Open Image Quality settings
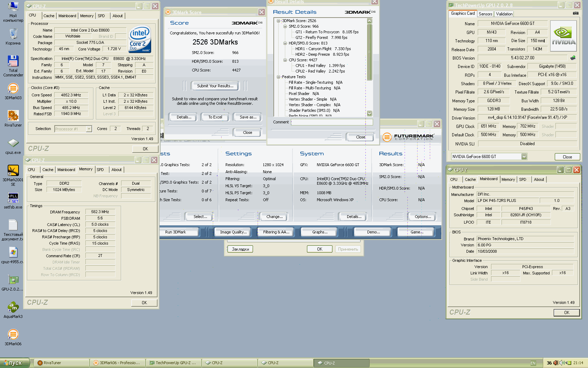Screen dimensions: 588x368 (x=233, y=232)
